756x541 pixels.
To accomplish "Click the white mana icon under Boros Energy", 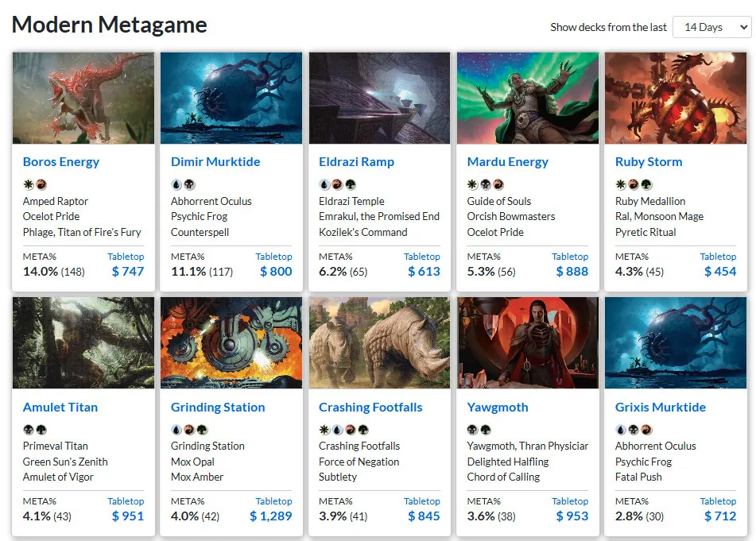I will click(x=29, y=184).
